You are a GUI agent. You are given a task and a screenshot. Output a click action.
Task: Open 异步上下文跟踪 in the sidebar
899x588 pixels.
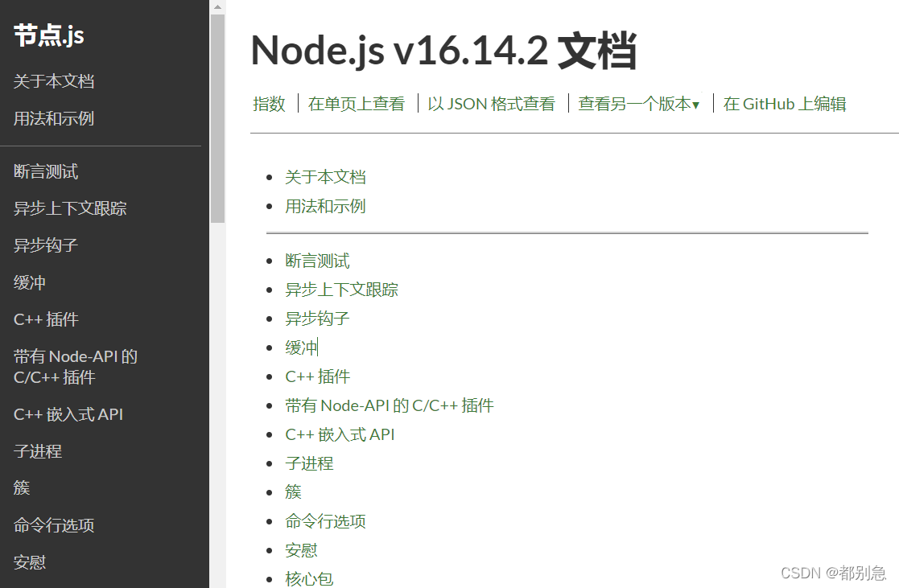[70, 208]
